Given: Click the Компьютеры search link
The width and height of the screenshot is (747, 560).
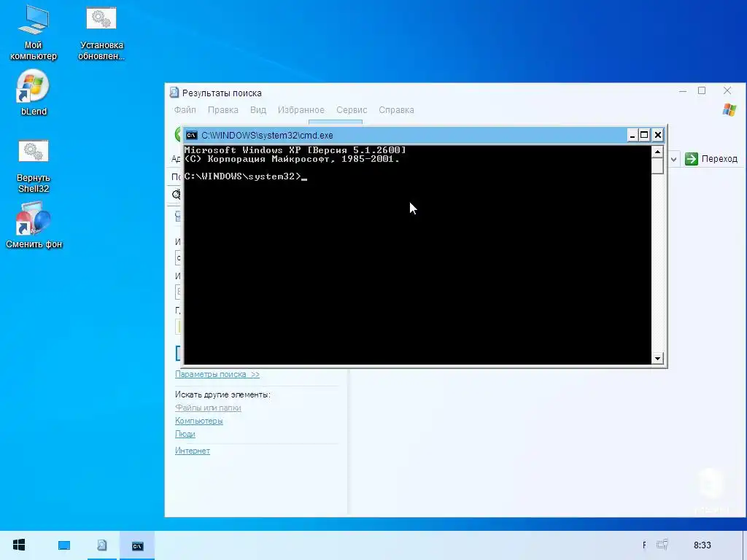Looking at the screenshot, I should click(199, 421).
